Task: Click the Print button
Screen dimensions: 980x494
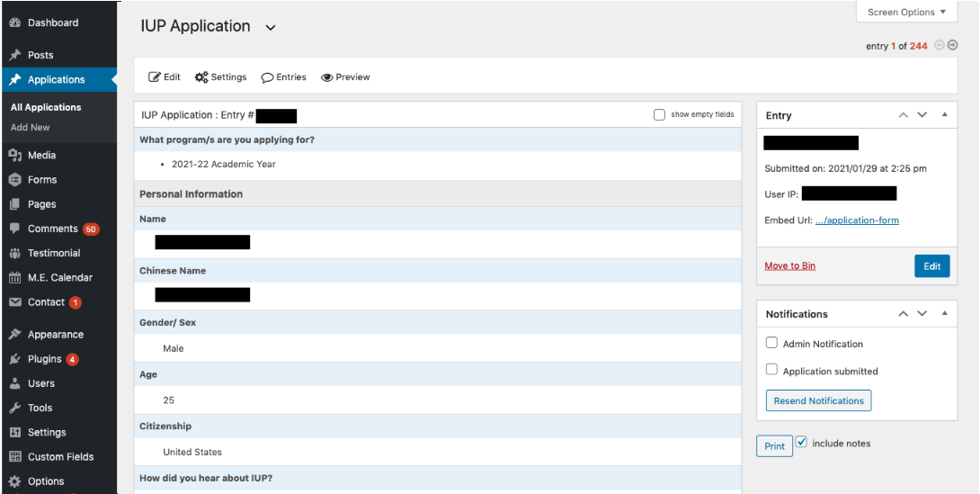Action: pyautogui.click(x=774, y=445)
